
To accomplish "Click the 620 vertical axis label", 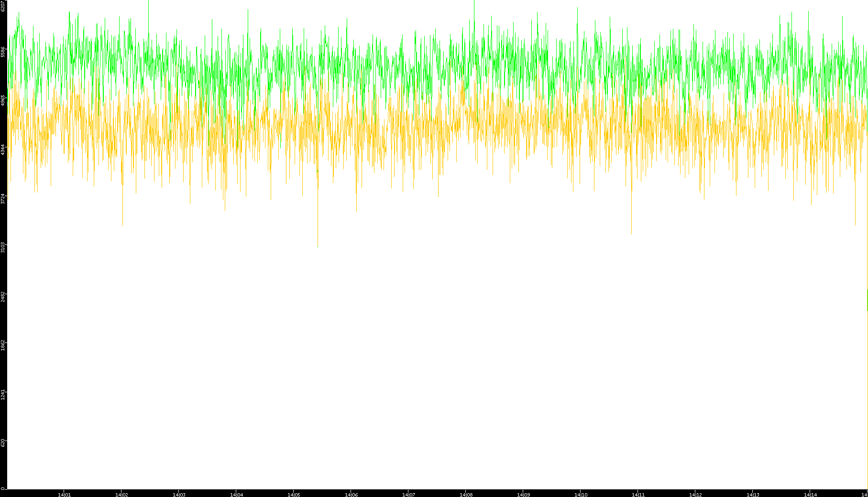I will coord(3,443).
